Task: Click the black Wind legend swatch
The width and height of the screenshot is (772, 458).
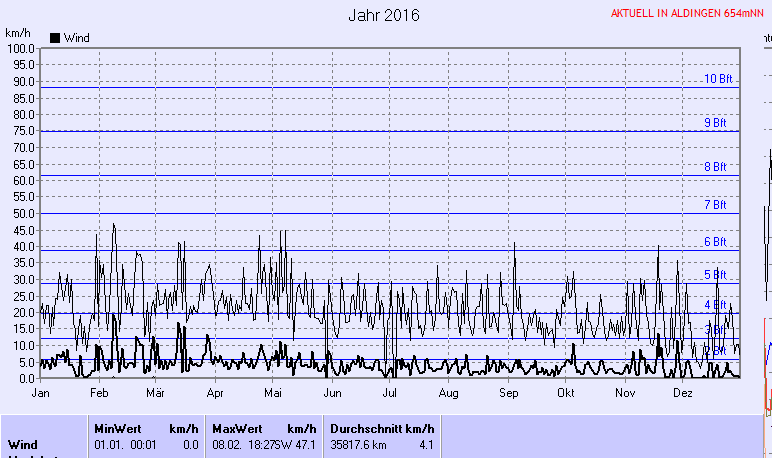Action: coord(55,38)
